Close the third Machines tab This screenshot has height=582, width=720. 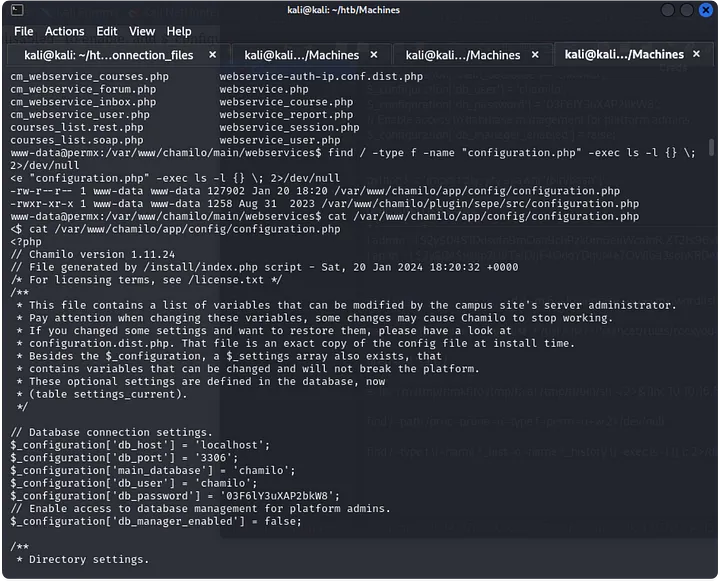[x=536, y=55]
